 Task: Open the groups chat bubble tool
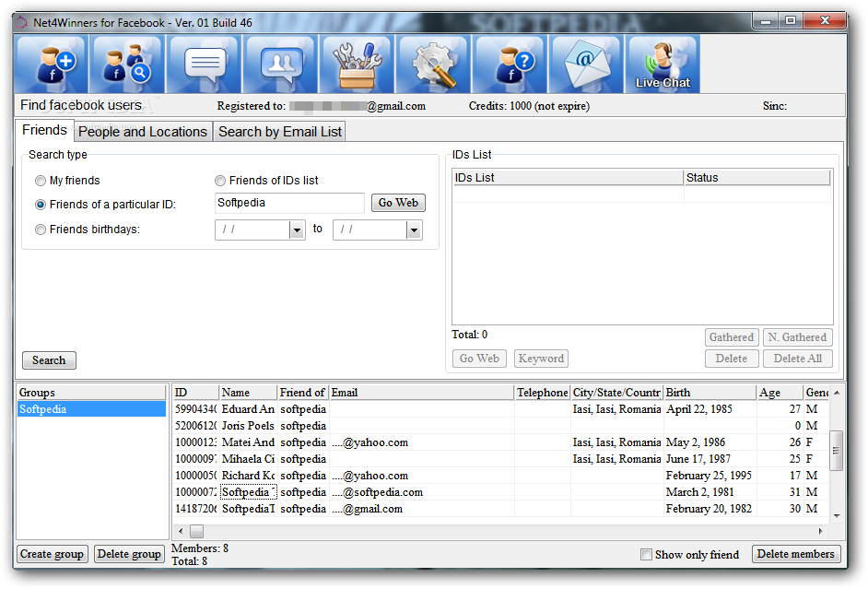point(281,64)
